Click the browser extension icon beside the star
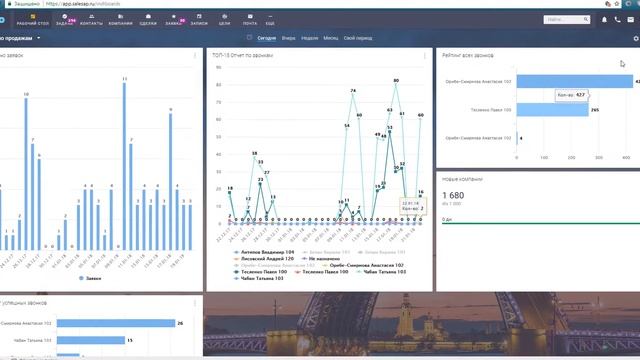This screenshot has height=360, width=640. [608, 4]
